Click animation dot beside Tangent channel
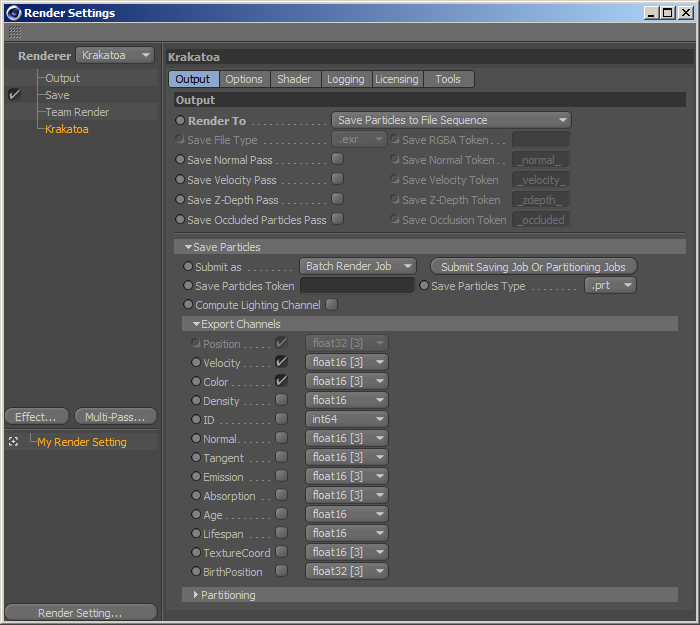Viewport: 700px width, 625px height. 196,457
